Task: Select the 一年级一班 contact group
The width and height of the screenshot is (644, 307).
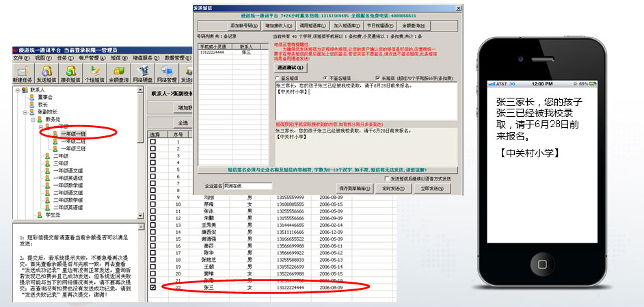Action: pyautogui.click(x=73, y=133)
